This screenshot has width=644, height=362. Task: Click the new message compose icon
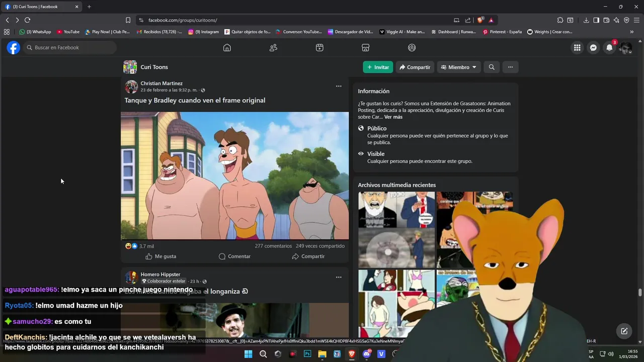624,331
